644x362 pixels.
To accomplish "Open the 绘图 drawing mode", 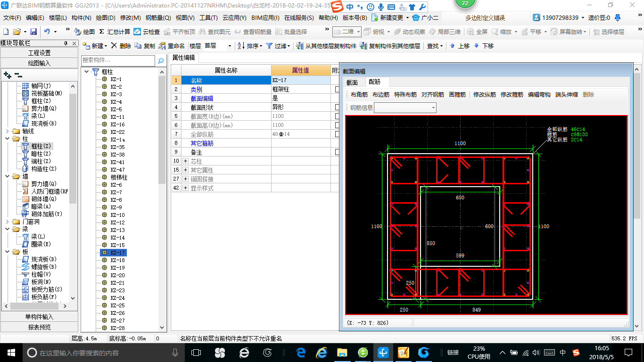I will point(84,32).
